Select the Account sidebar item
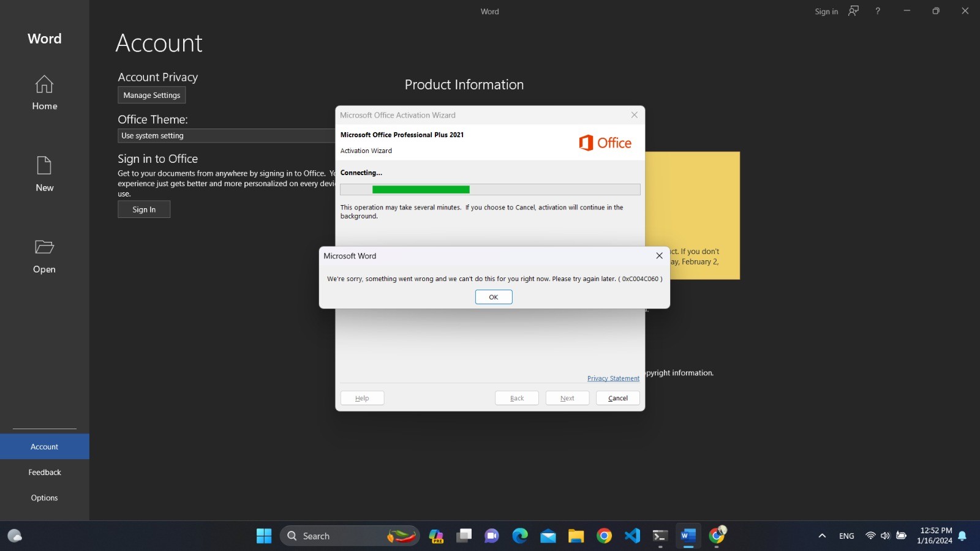 45,447
